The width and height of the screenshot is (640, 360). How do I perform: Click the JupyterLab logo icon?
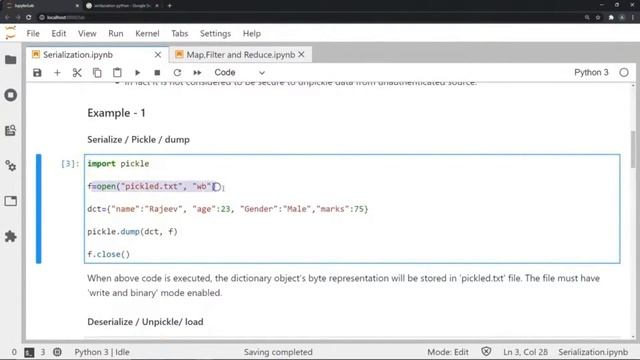11,33
